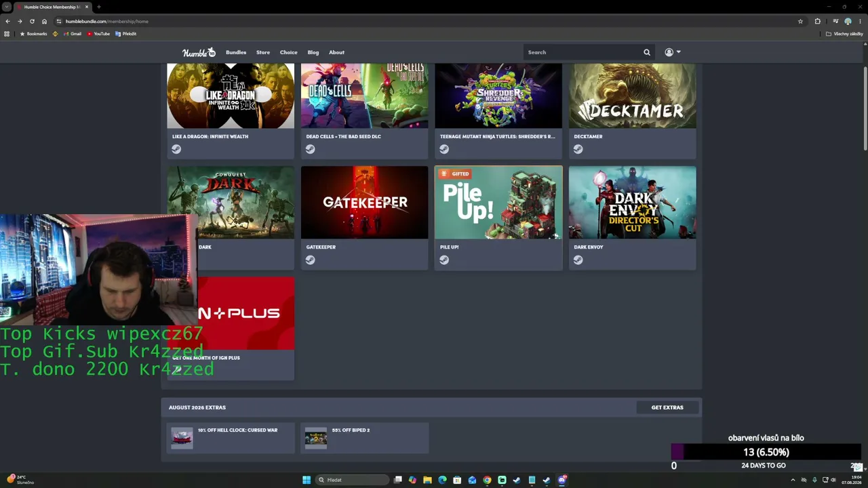868x488 pixels.
Task: Bookmark this page with the star icon
Action: 800,21
